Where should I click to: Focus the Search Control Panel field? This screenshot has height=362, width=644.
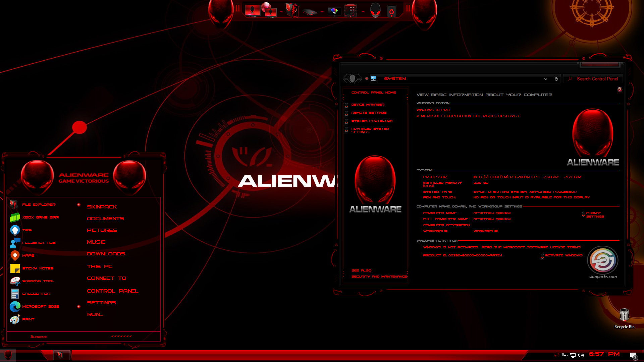597,79
